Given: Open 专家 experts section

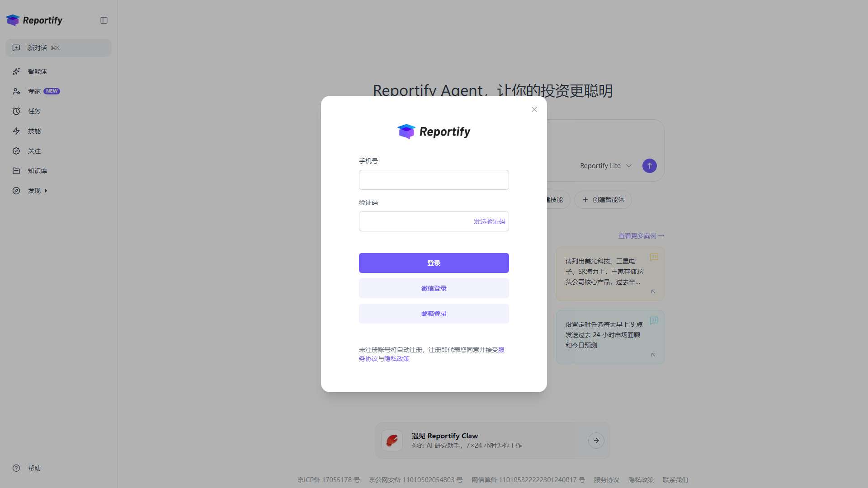Looking at the screenshot, I should pyautogui.click(x=34, y=91).
